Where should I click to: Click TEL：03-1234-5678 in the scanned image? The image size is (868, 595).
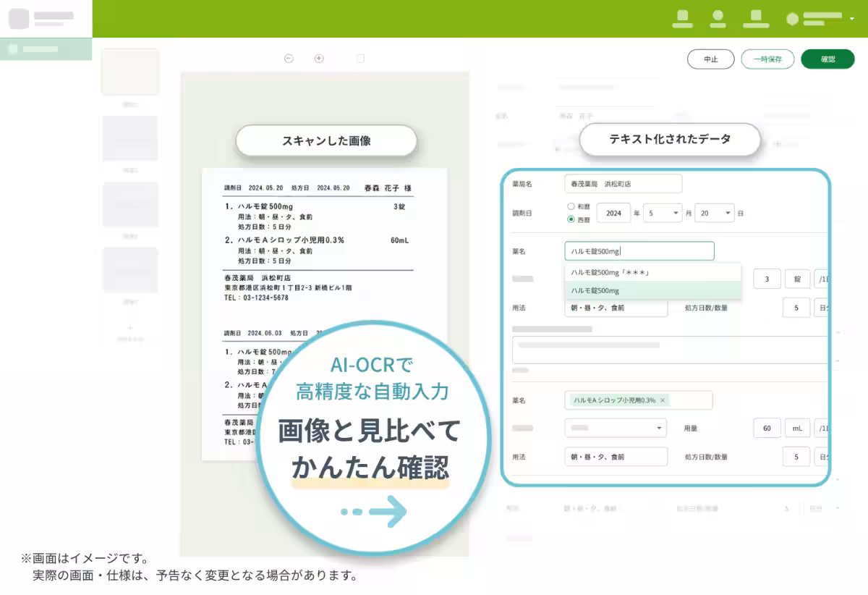[257, 297]
